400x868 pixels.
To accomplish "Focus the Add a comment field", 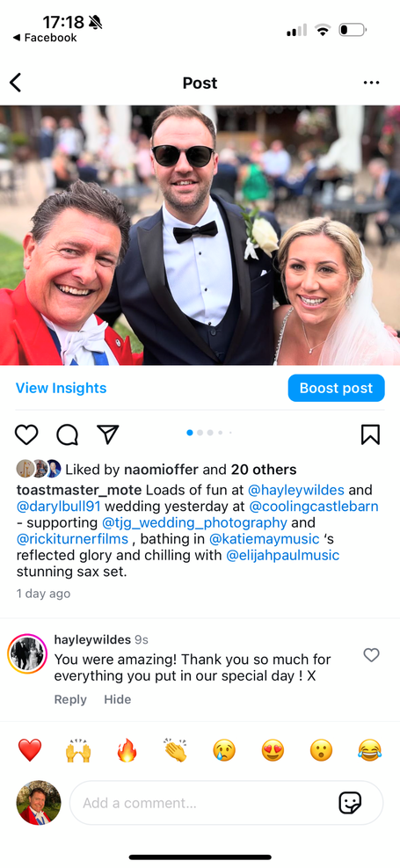I will 226,803.
